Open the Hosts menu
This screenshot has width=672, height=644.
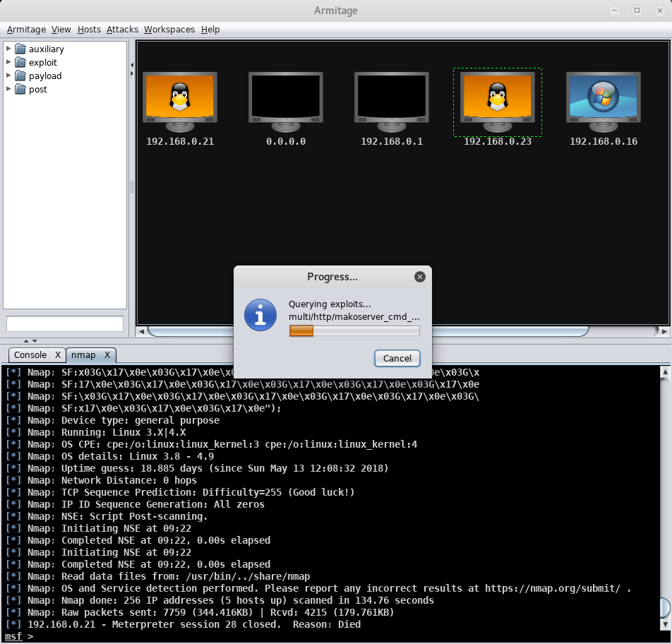point(89,30)
